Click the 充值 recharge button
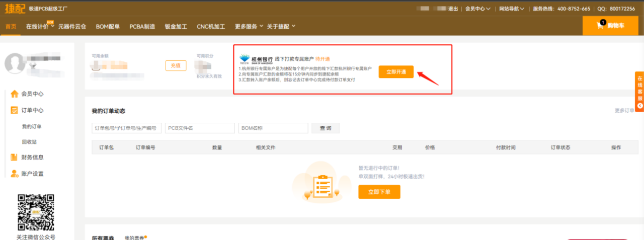Image resolution: width=644 pixels, height=240 pixels. tap(176, 65)
